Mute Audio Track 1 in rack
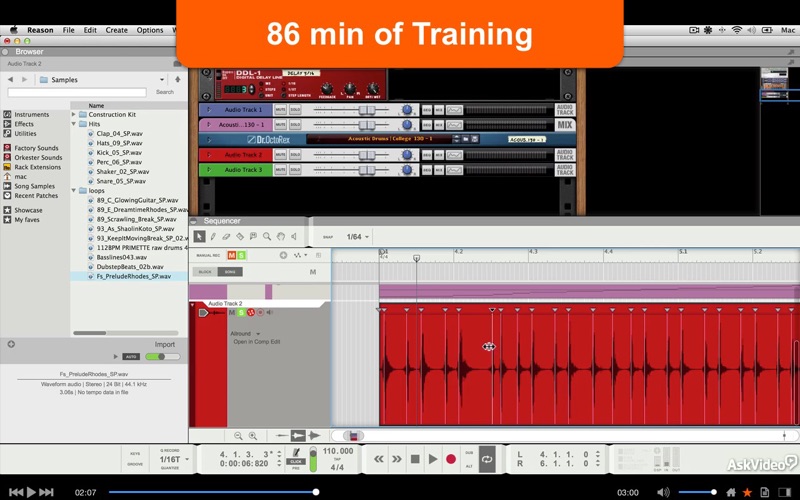 pos(281,110)
